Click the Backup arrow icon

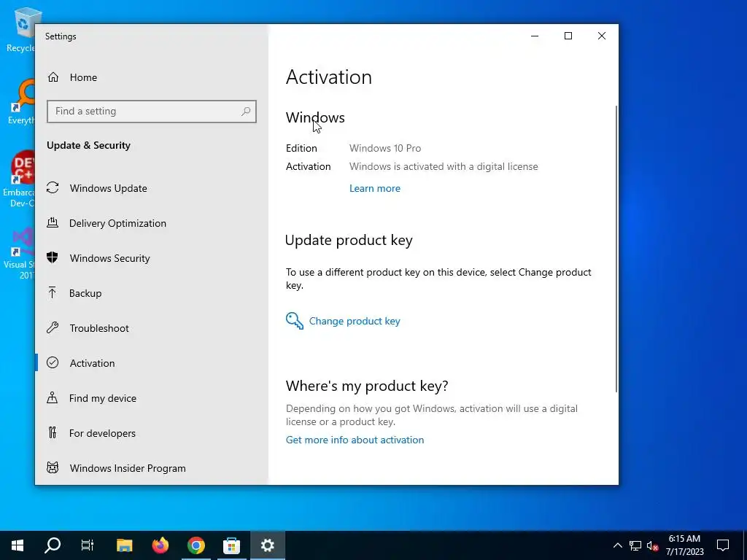53,293
